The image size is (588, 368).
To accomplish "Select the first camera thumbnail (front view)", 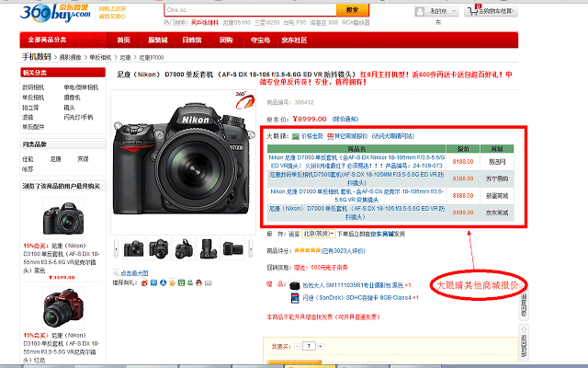I will click(134, 248).
